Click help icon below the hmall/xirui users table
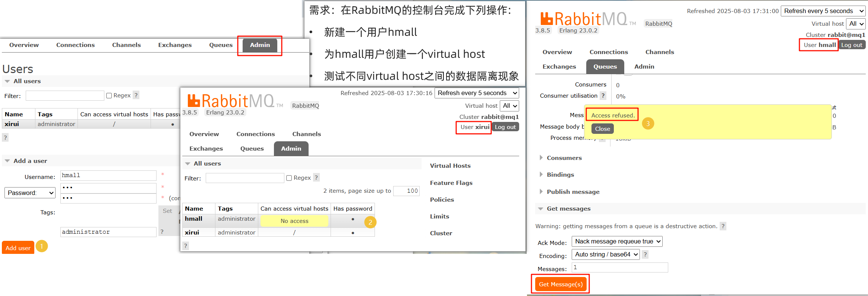The height and width of the screenshot is (296, 868). [x=185, y=246]
